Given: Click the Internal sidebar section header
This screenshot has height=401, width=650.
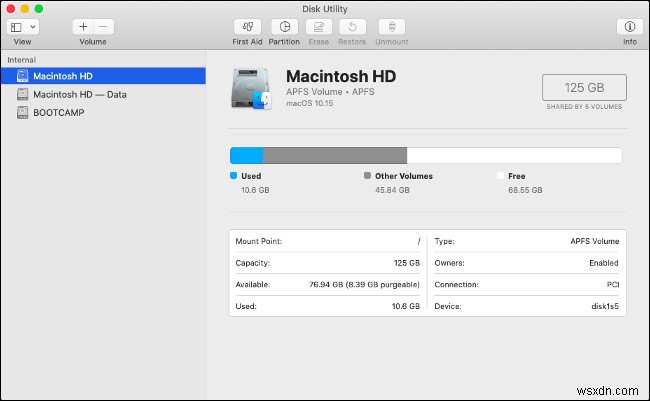Looking at the screenshot, I should [22, 60].
